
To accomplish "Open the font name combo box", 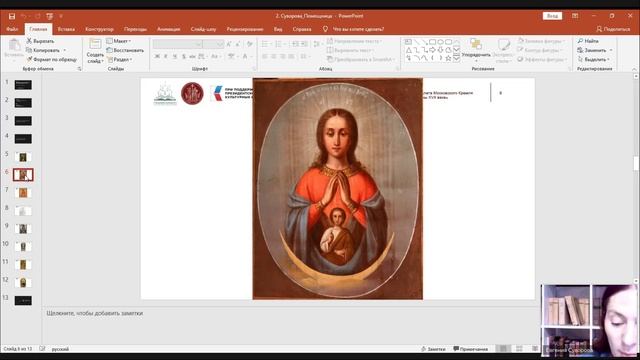I will [x=178, y=44].
